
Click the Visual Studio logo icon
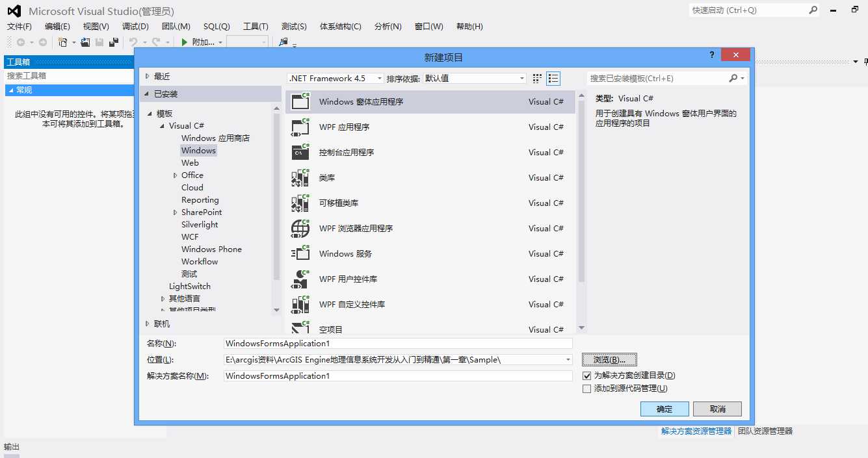point(14,11)
